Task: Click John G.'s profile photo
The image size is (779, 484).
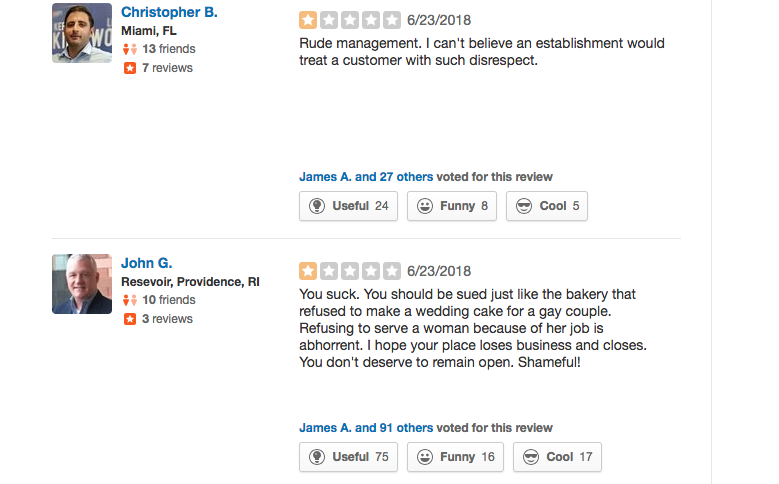Action: tap(81, 284)
